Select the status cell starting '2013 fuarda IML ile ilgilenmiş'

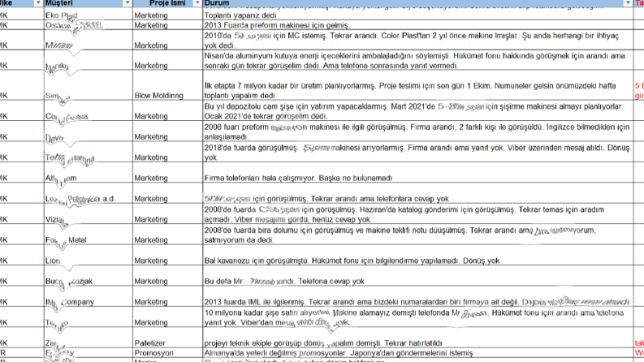click(x=418, y=296)
